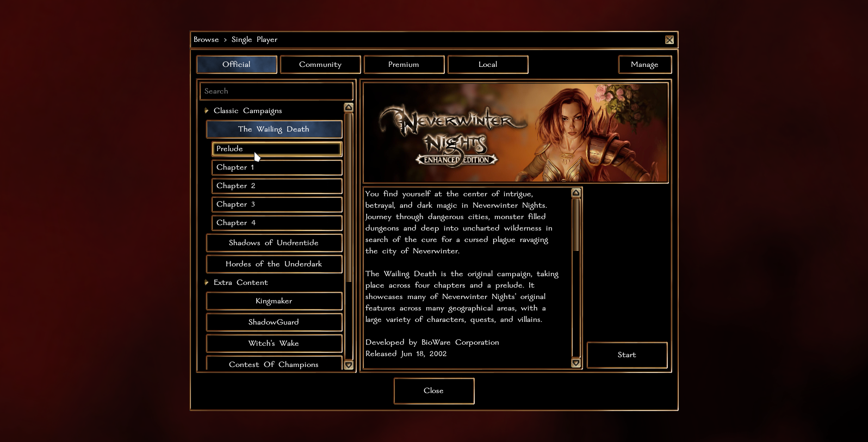Click module list scroll up arrow
Image resolution: width=868 pixels, height=442 pixels.
(349, 107)
